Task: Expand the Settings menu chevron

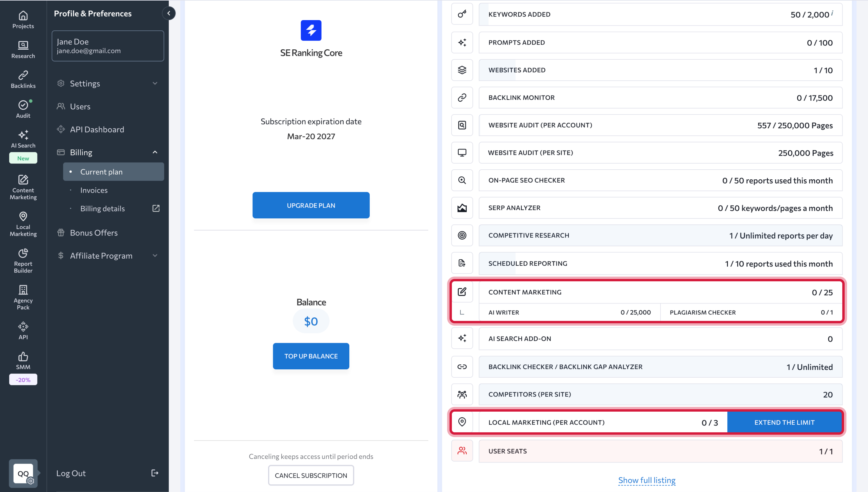Action: tap(155, 83)
